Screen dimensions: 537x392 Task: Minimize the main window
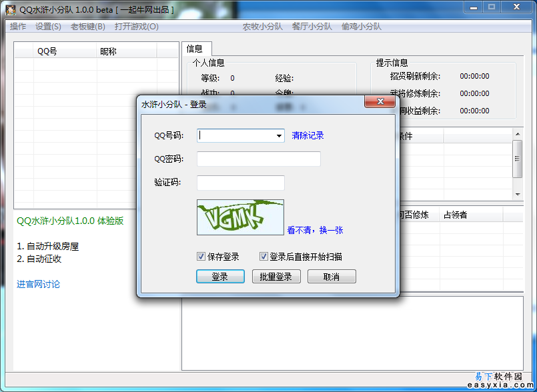click(x=474, y=7)
